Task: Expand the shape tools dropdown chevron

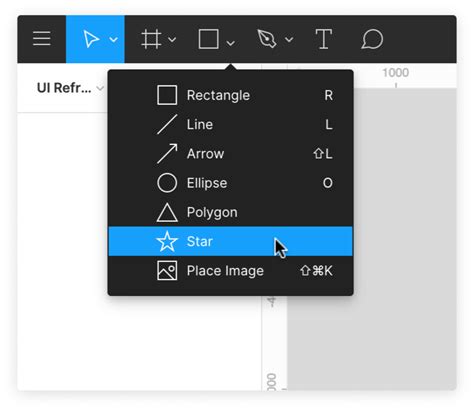Action: click(x=230, y=43)
